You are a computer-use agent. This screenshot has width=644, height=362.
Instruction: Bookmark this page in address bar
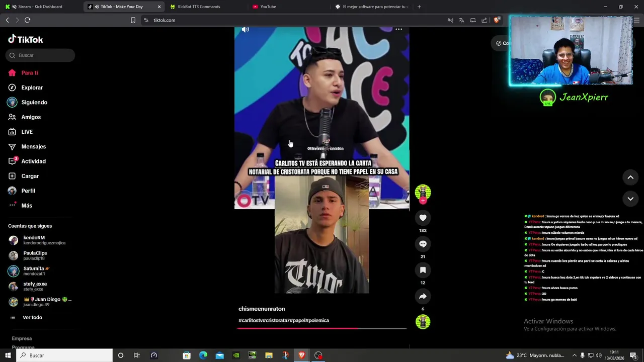(133, 20)
